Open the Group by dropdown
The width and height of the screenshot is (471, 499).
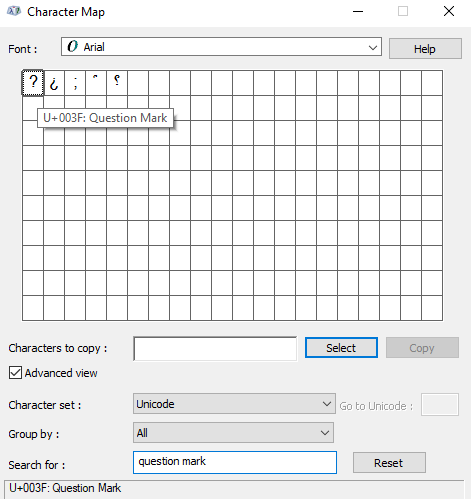[233, 433]
